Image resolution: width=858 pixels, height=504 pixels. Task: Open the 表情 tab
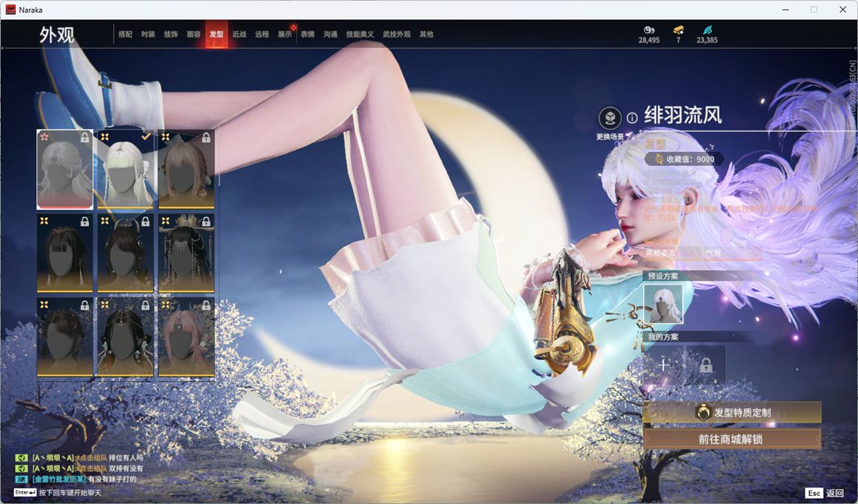coord(308,34)
